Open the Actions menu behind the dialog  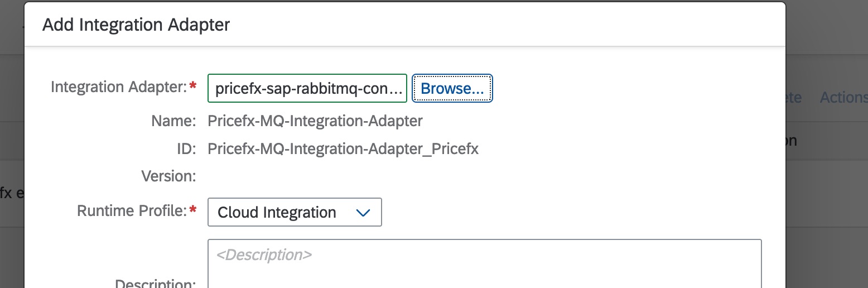[843, 98]
